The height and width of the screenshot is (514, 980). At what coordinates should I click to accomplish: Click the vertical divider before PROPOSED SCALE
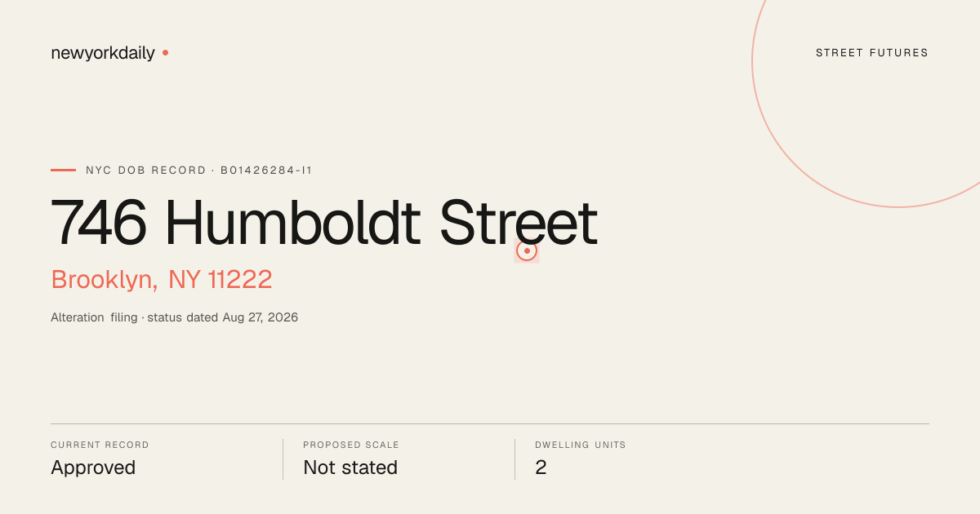(283, 459)
